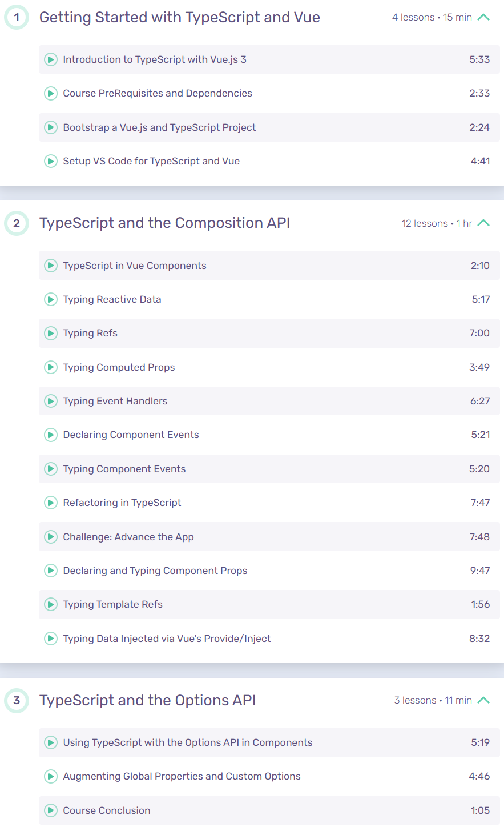Click the section number 1 badge
504x831 pixels.
pos(17,17)
